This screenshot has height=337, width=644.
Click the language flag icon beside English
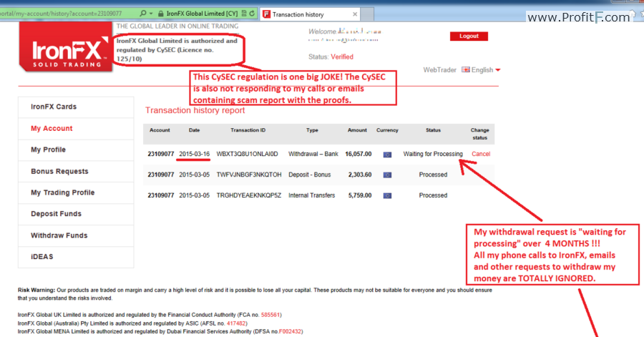coord(466,70)
